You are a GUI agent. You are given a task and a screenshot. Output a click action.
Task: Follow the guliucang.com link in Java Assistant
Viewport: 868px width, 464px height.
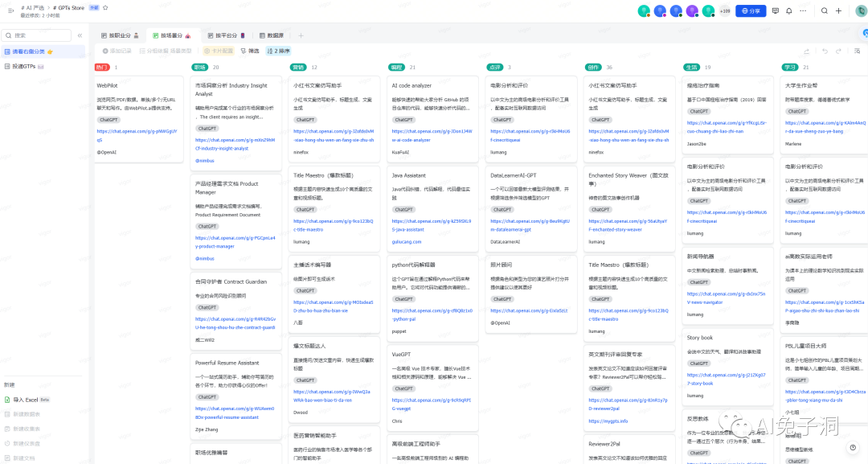pos(407,242)
